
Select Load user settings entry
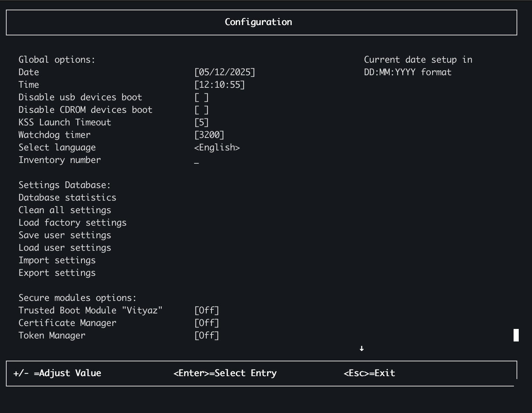click(x=65, y=248)
